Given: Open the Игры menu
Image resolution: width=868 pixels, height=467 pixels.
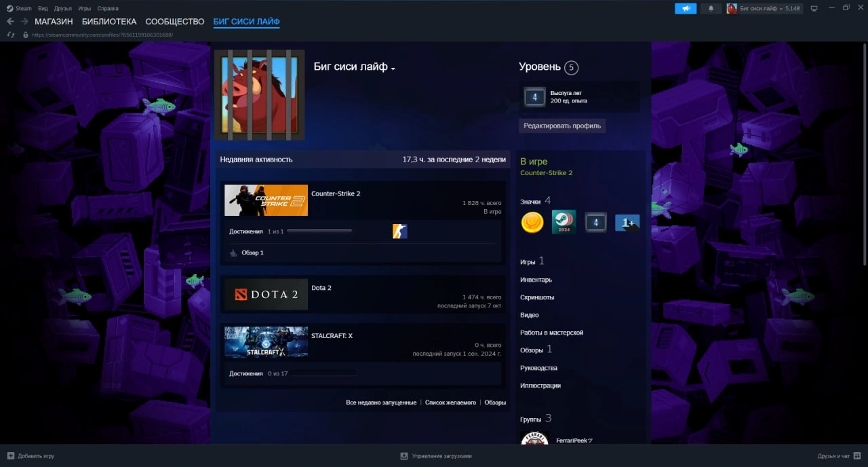Looking at the screenshot, I should [x=85, y=8].
